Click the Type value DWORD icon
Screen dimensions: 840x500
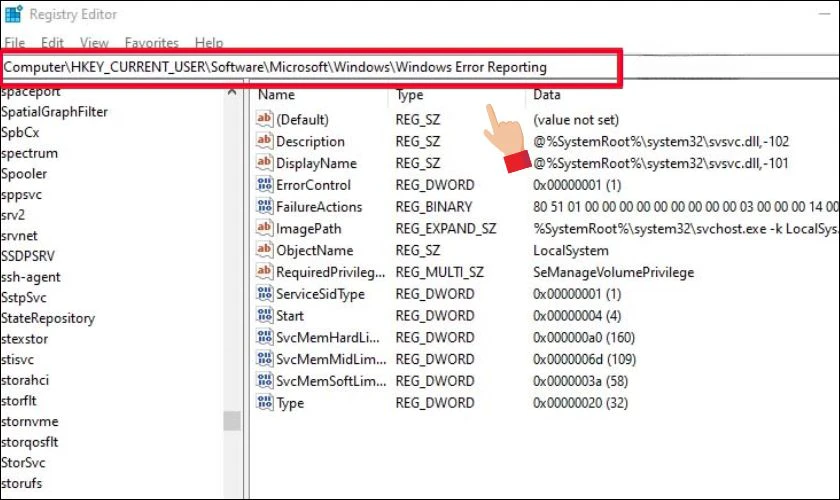pos(265,402)
